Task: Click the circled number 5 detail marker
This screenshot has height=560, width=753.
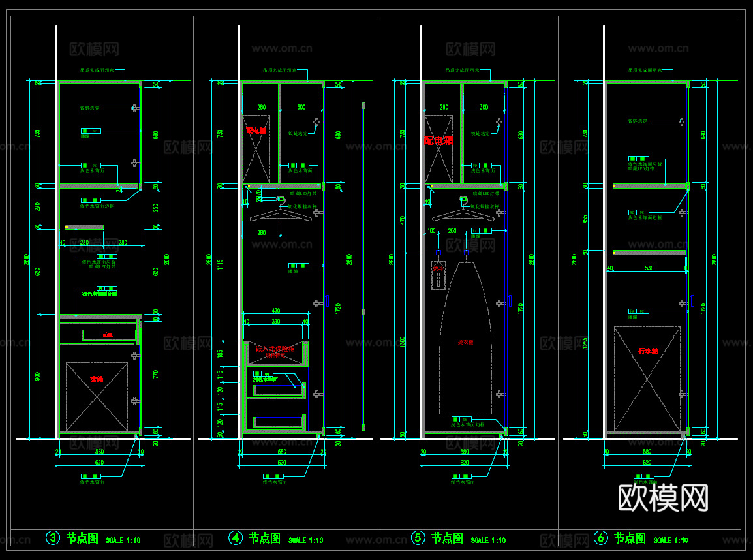Action: click(418, 537)
